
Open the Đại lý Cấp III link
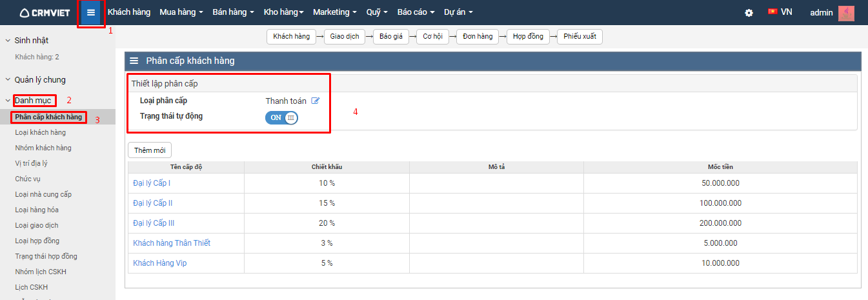154,223
